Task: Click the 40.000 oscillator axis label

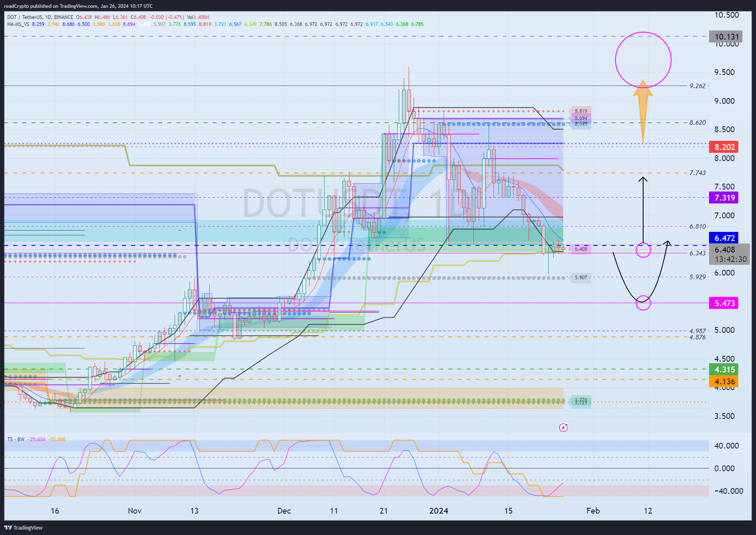Action: point(727,446)
